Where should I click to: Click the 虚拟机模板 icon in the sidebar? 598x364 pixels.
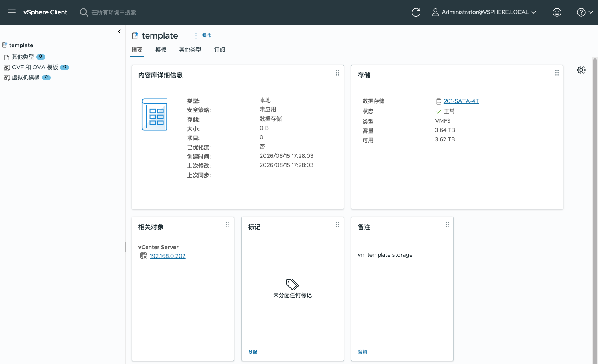coord(7,78)
